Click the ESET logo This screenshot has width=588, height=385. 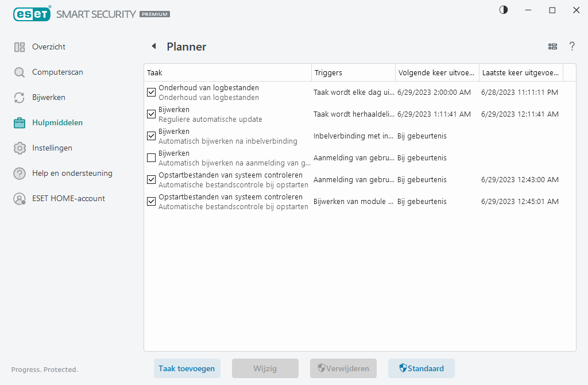[x=32, y=14]
